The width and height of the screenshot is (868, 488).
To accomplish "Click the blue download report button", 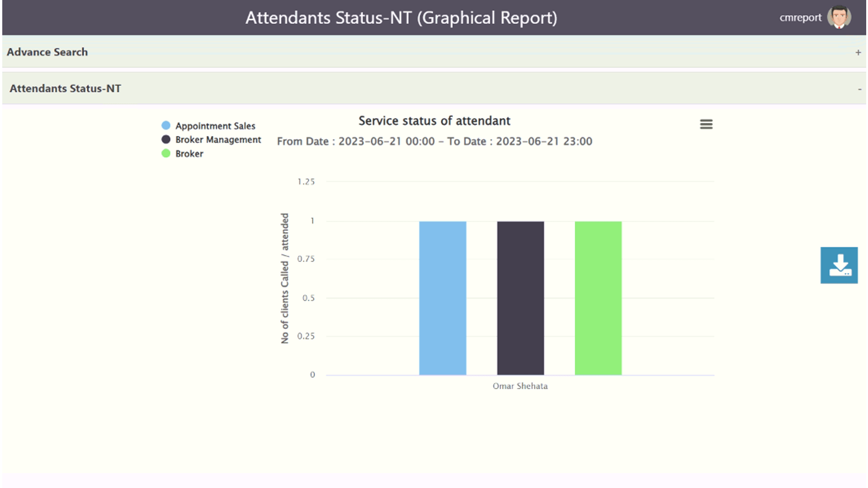I will 839,265.
